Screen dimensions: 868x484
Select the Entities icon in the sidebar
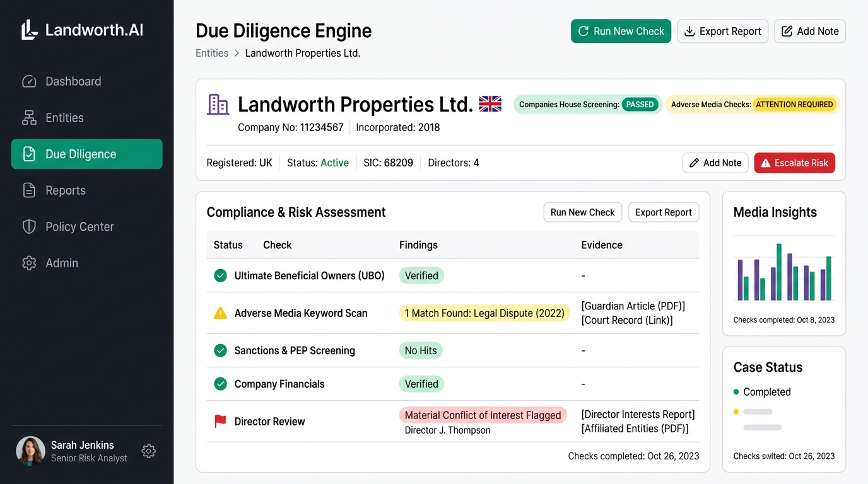tap(29, 118)
